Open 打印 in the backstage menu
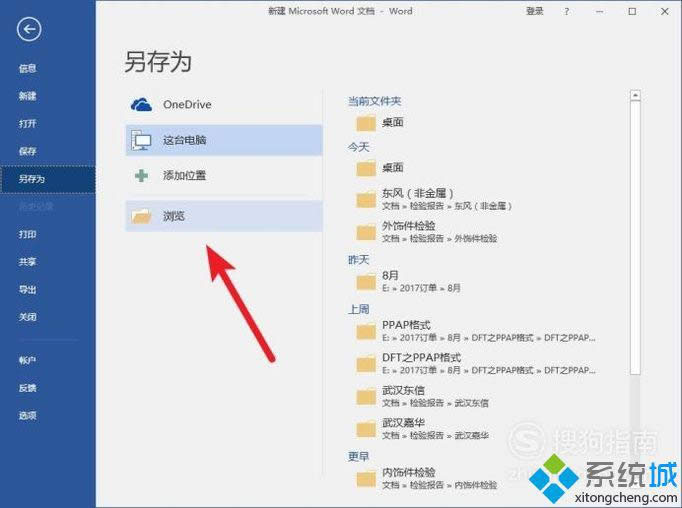The image size is (682, 508). pos(27,234)
